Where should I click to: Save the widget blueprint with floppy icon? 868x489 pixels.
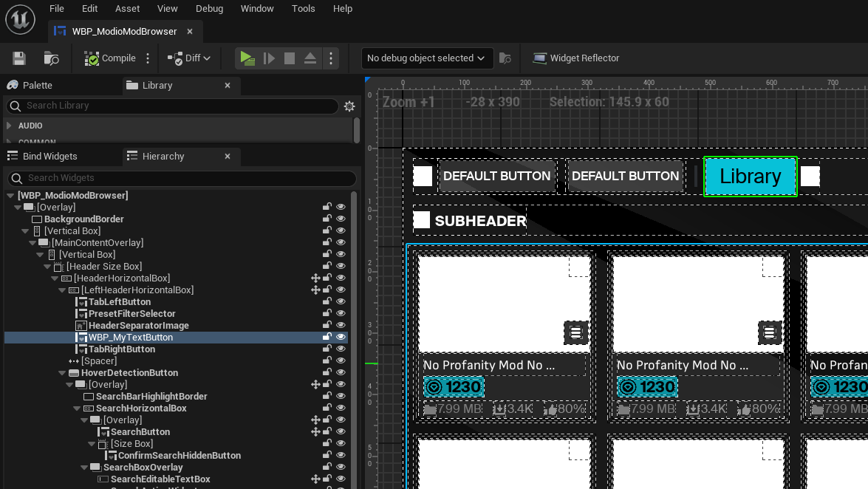[19, 58]
